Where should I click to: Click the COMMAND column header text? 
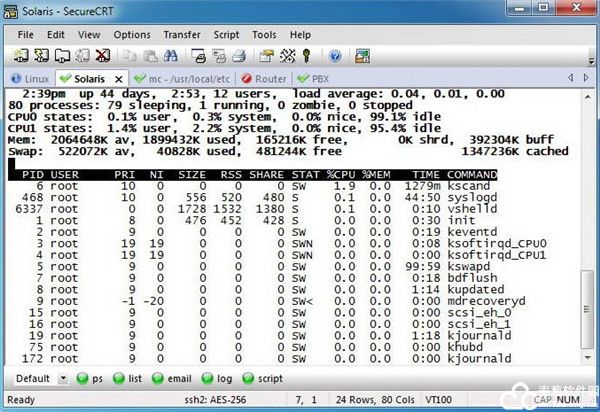pyautogui.click(x=472, y=175)
